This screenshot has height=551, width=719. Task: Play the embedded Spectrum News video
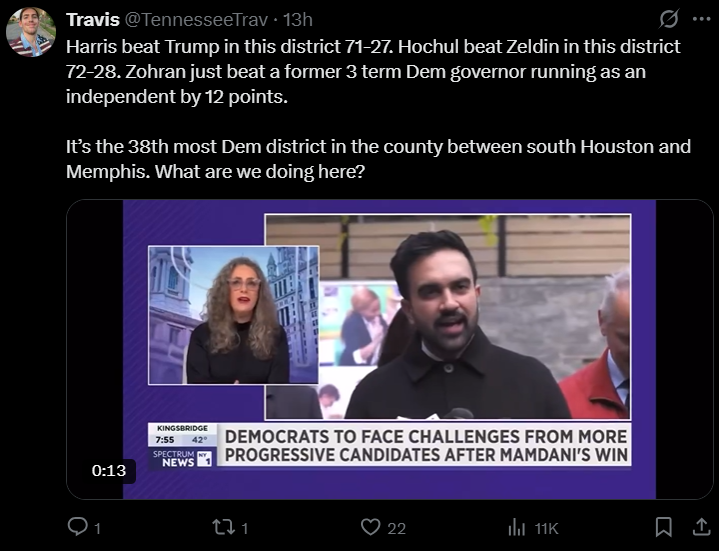(x=389, y=349)
